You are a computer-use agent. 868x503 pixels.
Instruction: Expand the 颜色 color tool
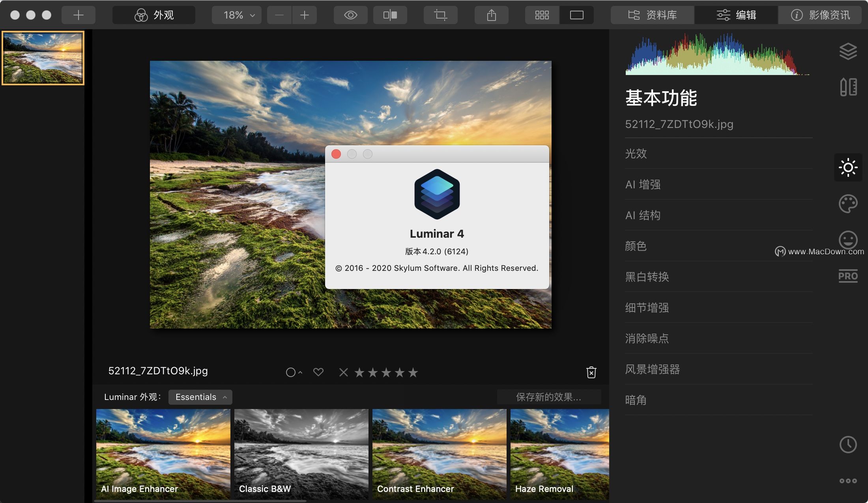[x=718, y=246]
